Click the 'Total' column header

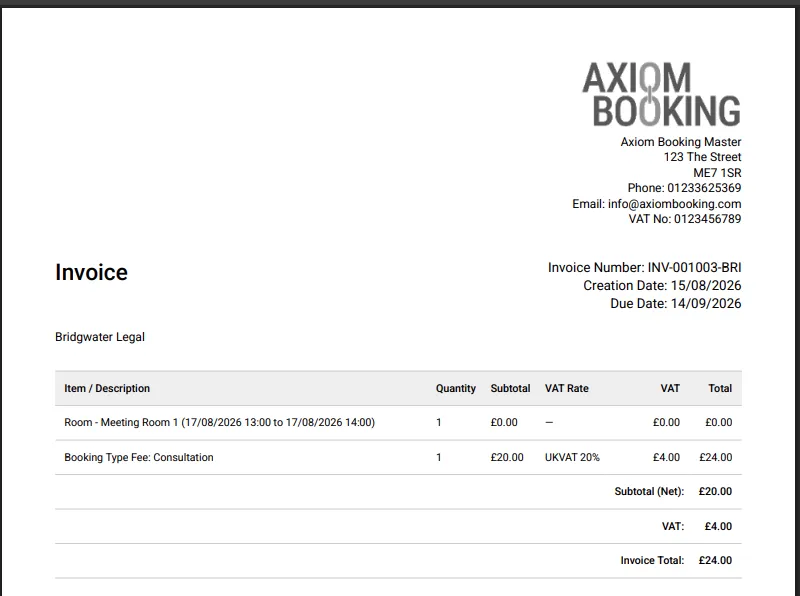(x=720, y=388)
